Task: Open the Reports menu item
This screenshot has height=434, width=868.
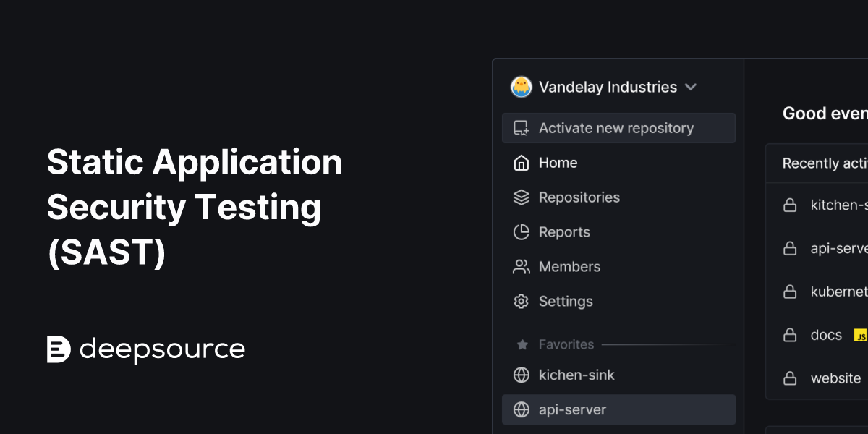Action: pos(564,232)
